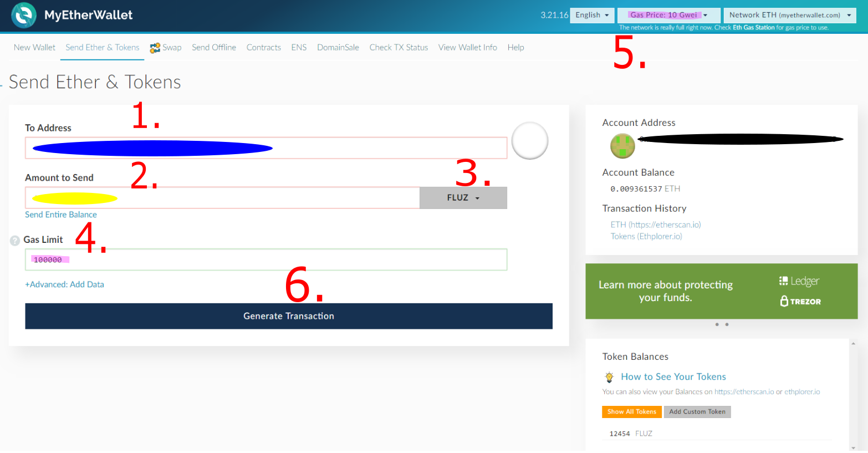Open the Contracts tab
The width and height of the screenshot is (868, 453).
coord(264,48)
